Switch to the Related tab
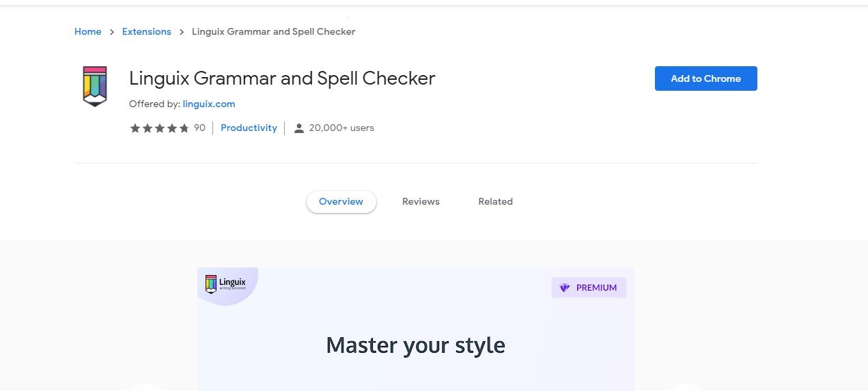The width and height of the screenshot is (868, 391). click(x=495, y=201)
